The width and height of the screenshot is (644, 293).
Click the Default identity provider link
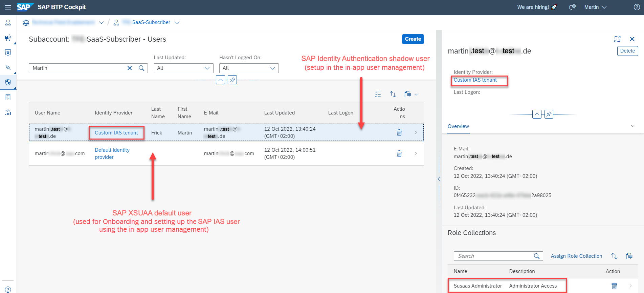pyautogui.click(x=112, y=153)
